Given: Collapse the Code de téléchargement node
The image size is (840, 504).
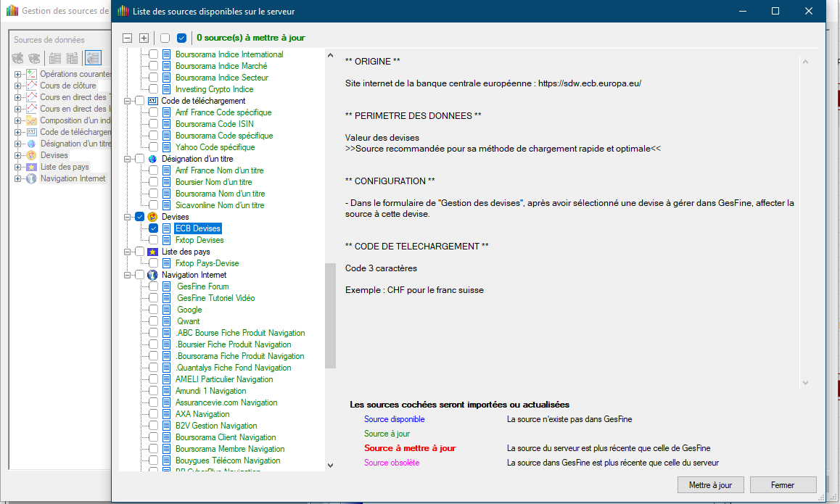Looking at the screenshot, I should 128,101.
